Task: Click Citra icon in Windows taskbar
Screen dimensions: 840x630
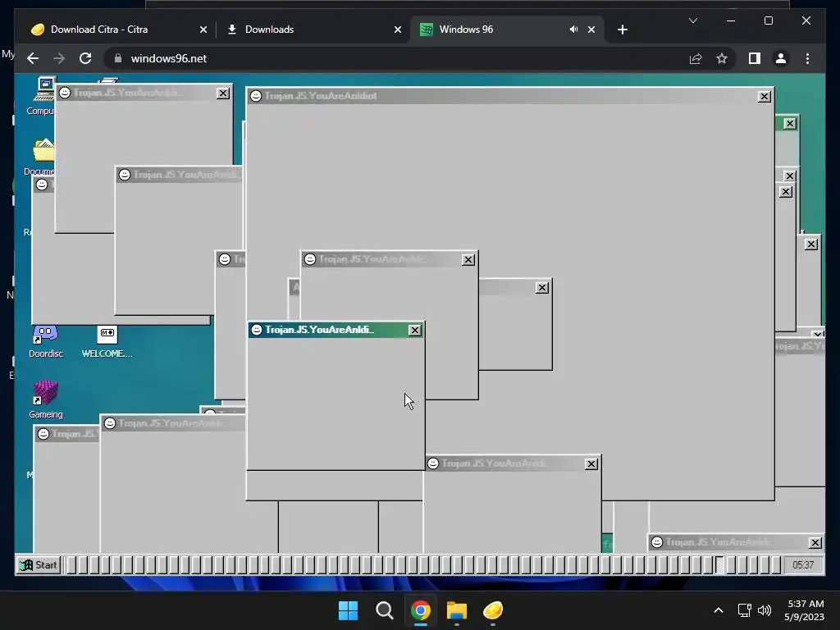Action: point(493,610)
